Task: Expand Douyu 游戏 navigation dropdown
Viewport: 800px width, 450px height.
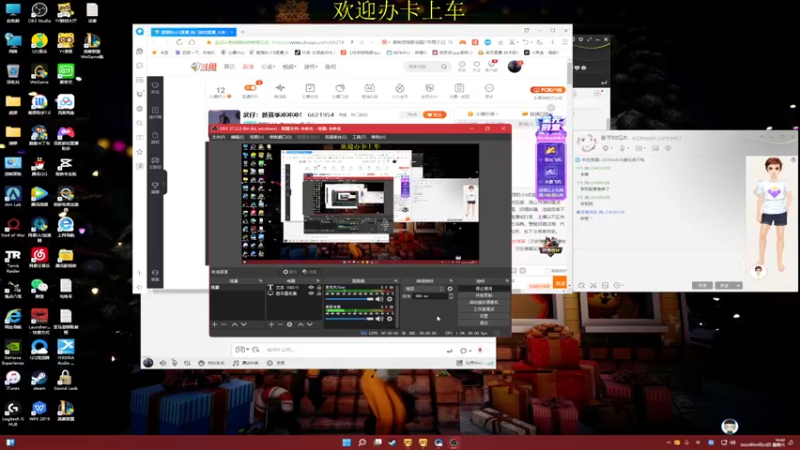Action: pos(310,67)
